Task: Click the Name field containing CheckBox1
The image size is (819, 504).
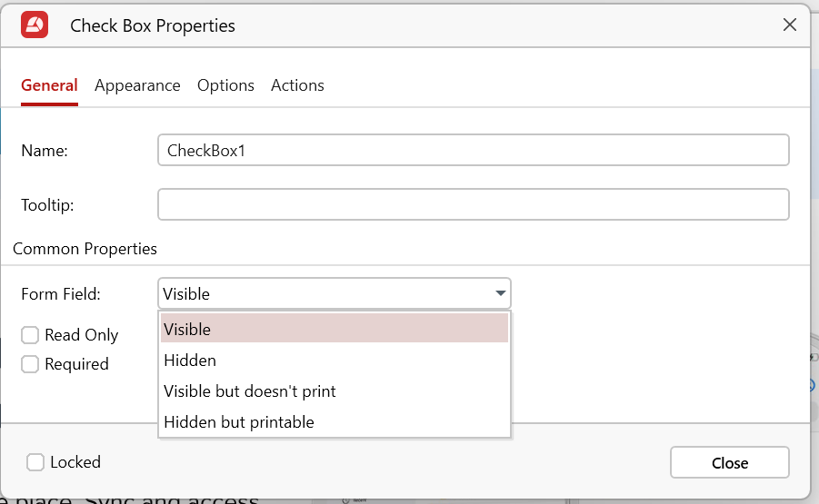Action: (x=473, y=151)
